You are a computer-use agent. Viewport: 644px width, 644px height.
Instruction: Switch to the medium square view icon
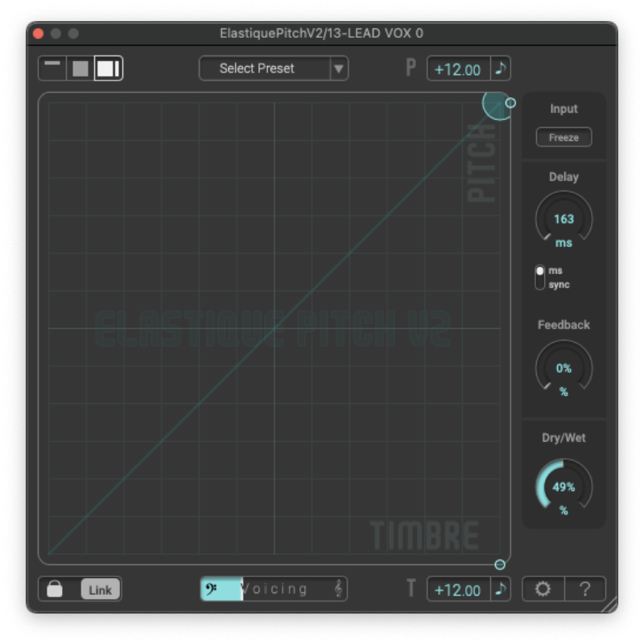[80, 68]
